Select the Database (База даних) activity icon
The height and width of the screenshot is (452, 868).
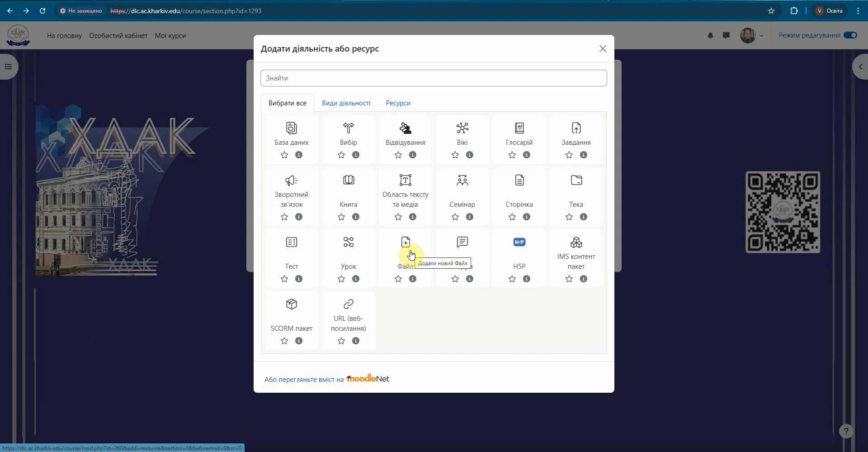pos(291,128)
